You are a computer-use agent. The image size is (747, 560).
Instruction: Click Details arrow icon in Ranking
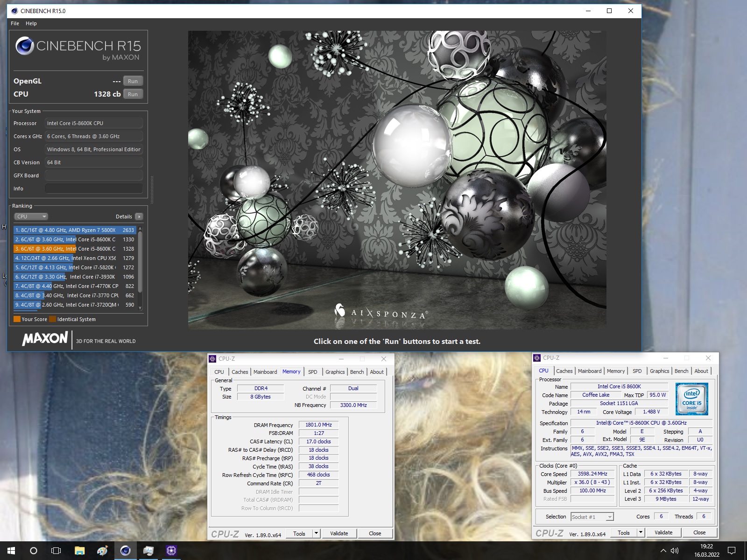pyautogui.click(x=139, y=217)
